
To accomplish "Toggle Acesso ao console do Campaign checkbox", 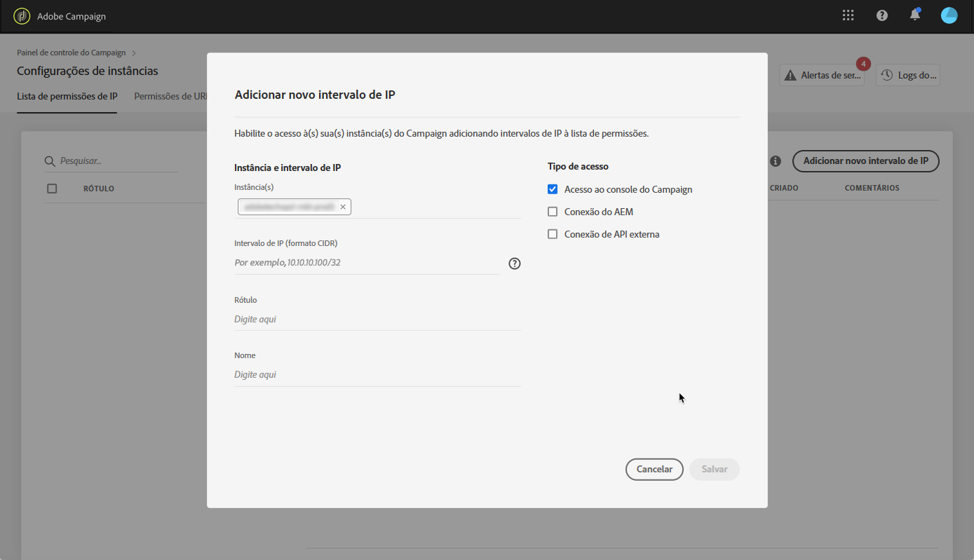I will point(553,189).
